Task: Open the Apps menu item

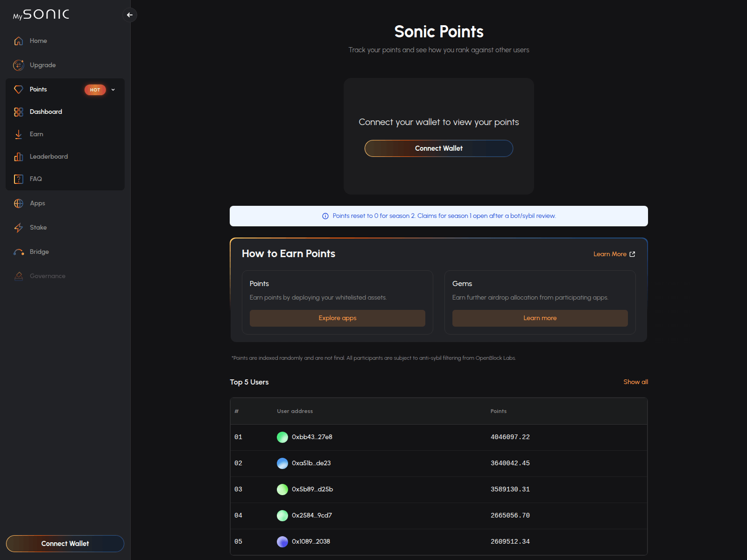Action: pyautogui.click(x=65, y=203)
